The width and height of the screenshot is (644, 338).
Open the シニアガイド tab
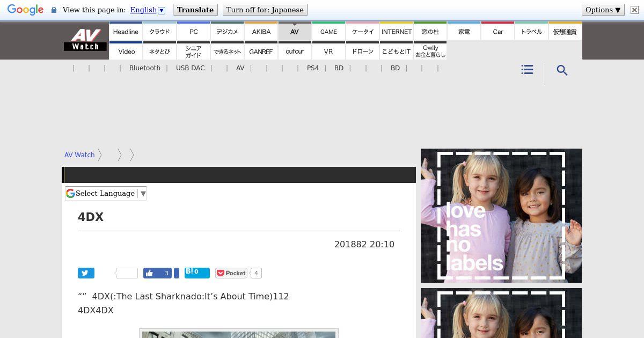point(193,51)
